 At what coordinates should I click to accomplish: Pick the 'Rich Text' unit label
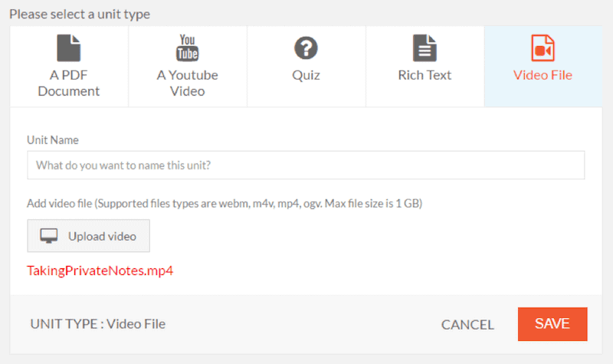click(x=425, y=75)
